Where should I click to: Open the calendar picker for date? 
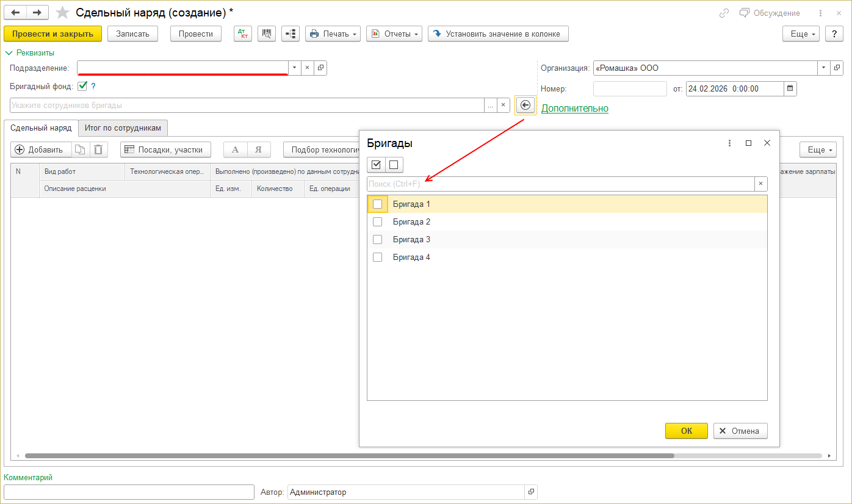tap(790, 88)
